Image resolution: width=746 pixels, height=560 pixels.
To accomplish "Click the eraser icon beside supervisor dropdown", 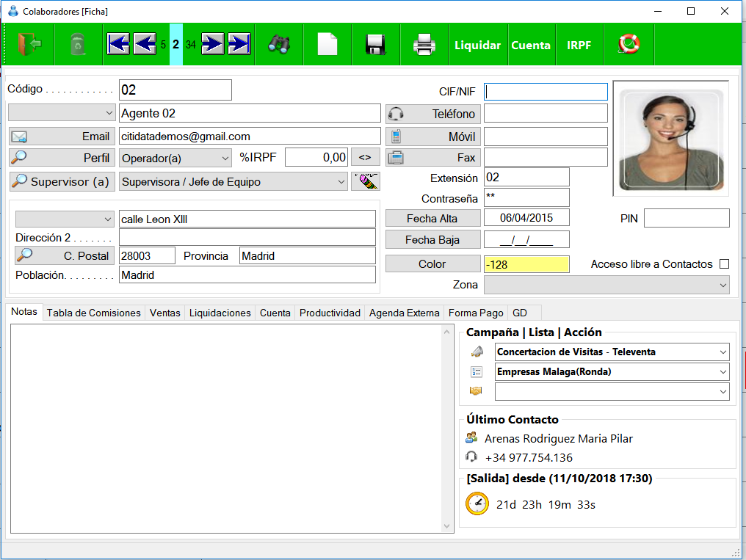I will click(366, 181).
